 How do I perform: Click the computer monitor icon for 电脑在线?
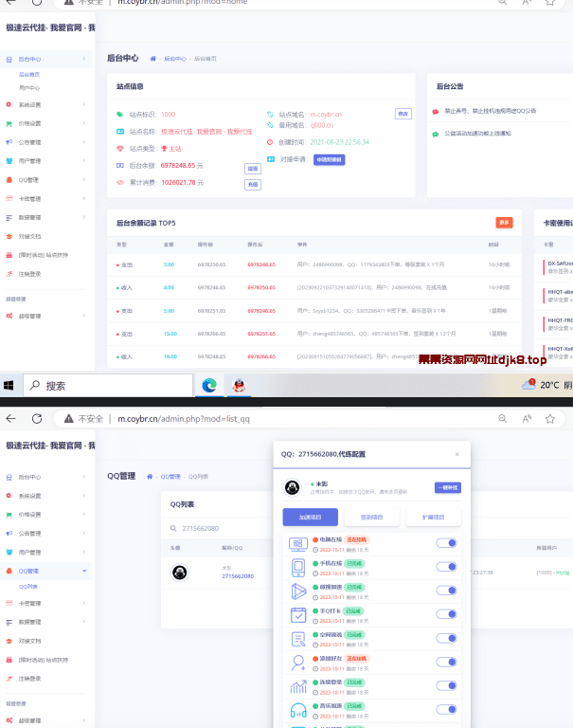point(298,544)
